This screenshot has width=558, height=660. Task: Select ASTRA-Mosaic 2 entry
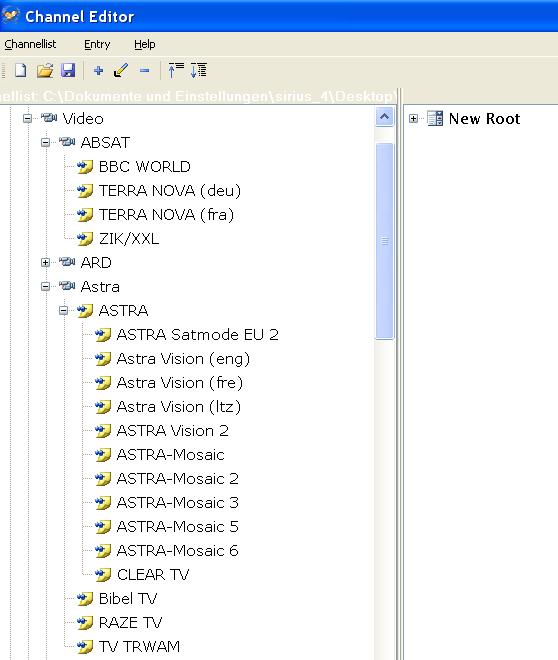coord(178,479)
